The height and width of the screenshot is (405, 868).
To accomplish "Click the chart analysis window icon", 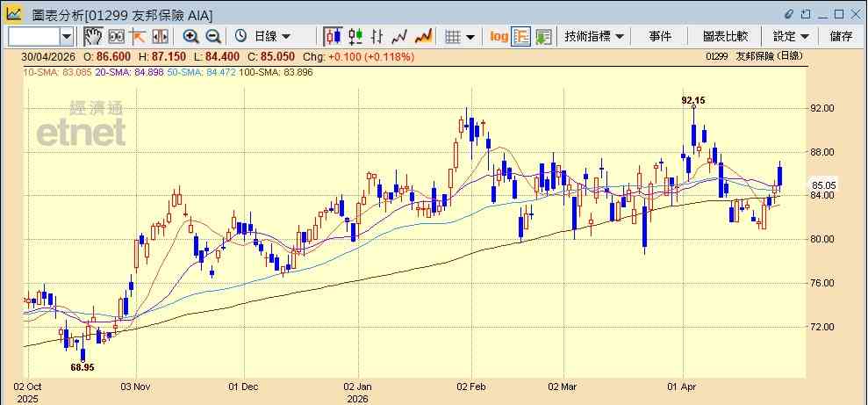I will click(x=13, y=14).
